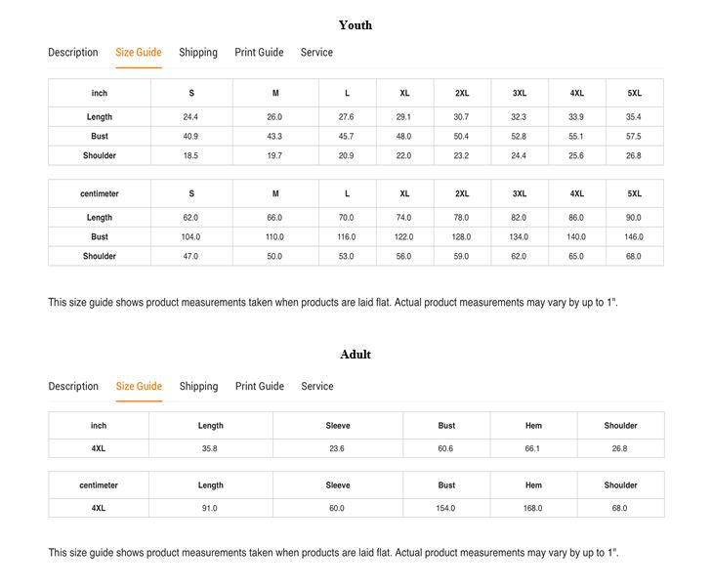Select the Youth Size Guide tab
The width and height of the screenshot is (712, 588).
(x=139, y=53)
